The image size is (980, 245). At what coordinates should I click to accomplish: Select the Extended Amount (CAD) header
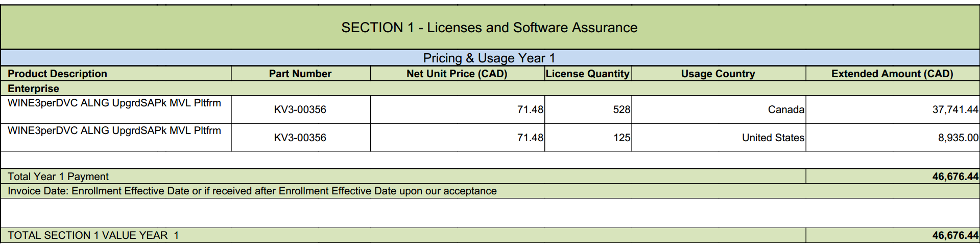pyautogui.click(x=892, y=74)
